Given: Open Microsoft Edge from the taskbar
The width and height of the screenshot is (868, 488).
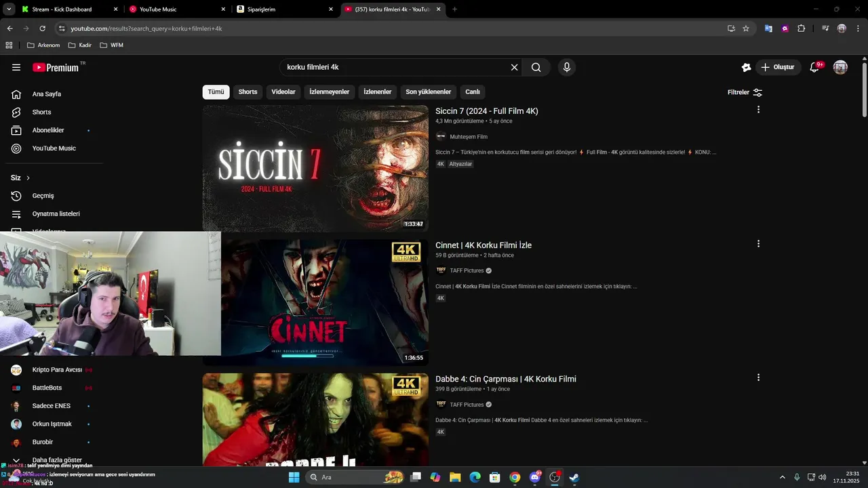Looking at the screenshot, I should click(x=475, y=477).
